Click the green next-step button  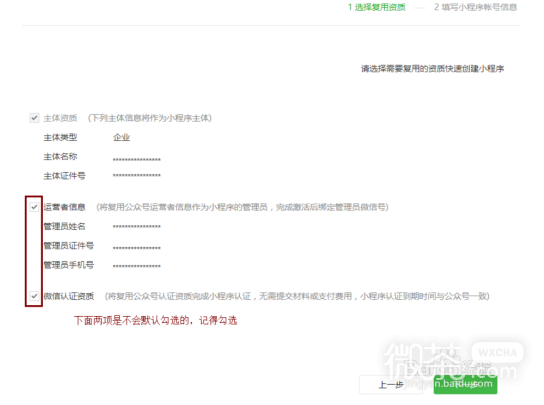465,385
